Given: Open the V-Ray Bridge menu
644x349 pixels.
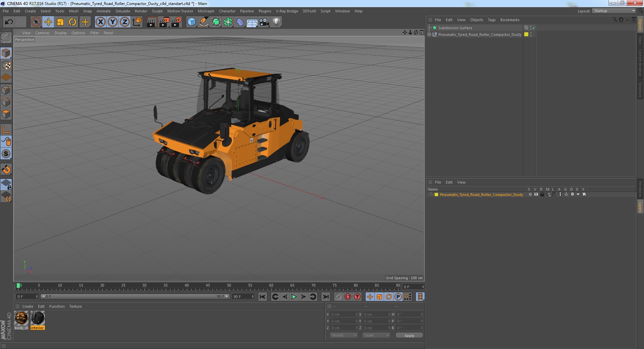Looking at the screenshot, I should click(x=287, y=11).
